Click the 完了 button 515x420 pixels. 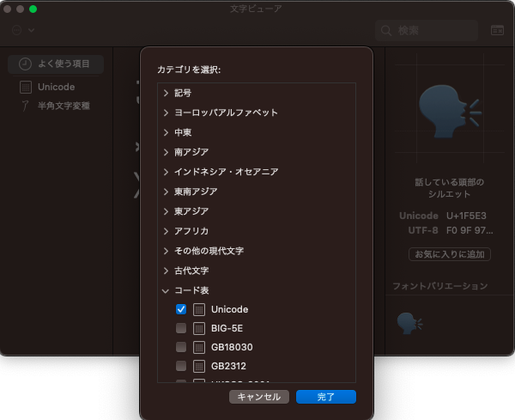[x=326, y=397]
